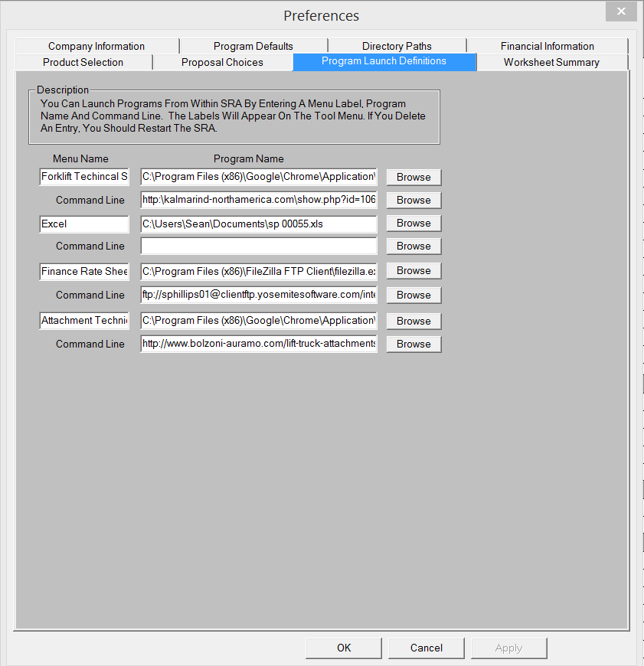The image size is (644, 666).
Task: Open the Financial Information tab
Action: (x=547, y=46)
